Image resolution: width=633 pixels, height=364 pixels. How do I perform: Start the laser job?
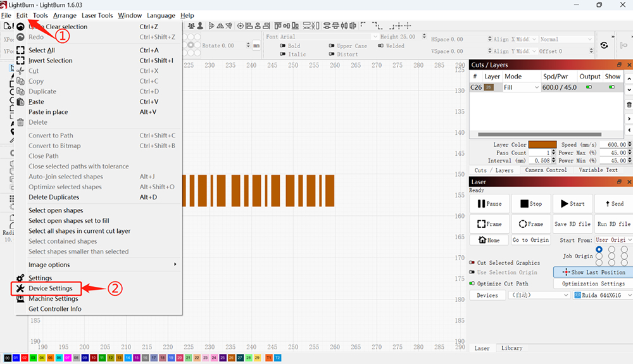572,204
